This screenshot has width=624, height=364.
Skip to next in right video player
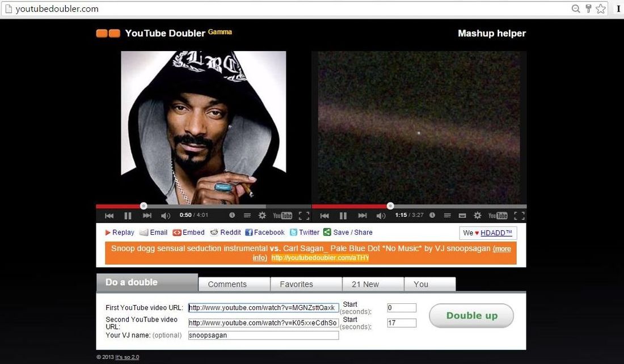coord(362,215)
